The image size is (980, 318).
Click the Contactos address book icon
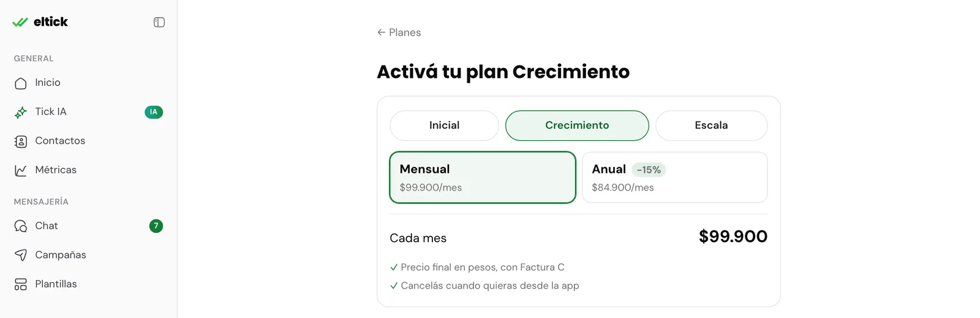pyautogui.click(x=21, y=142)
